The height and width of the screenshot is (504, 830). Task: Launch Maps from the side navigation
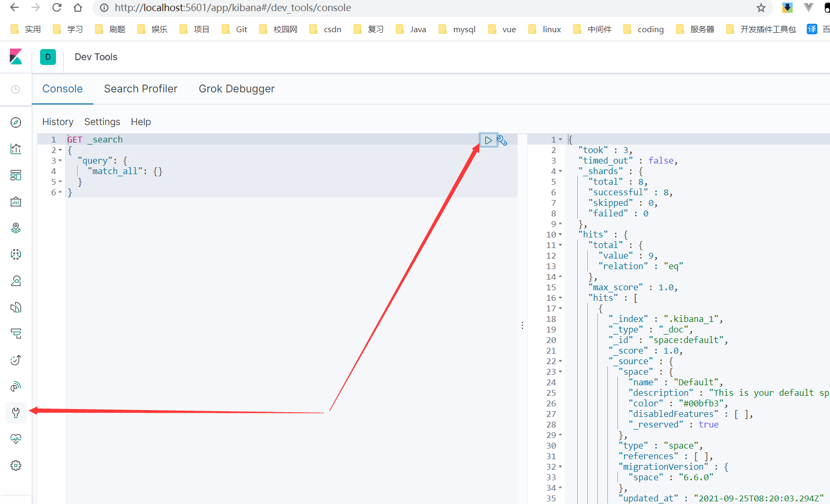[x=16, y=228]
